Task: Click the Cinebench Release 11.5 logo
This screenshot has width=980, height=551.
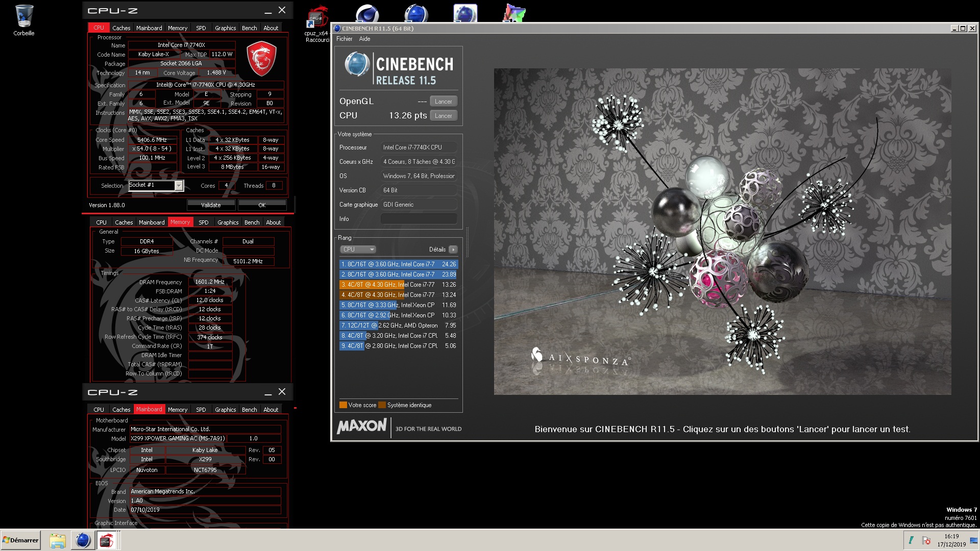Action: tap(399, 68)
